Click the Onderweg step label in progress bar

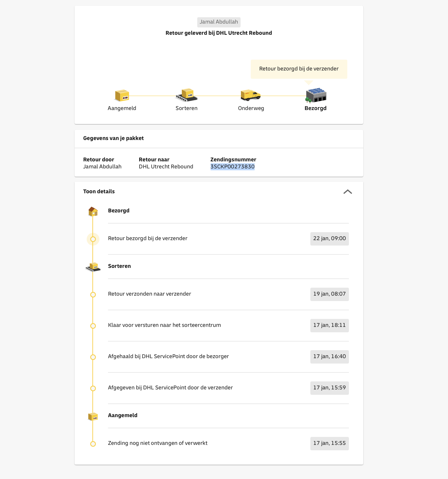tap(251, 108)
